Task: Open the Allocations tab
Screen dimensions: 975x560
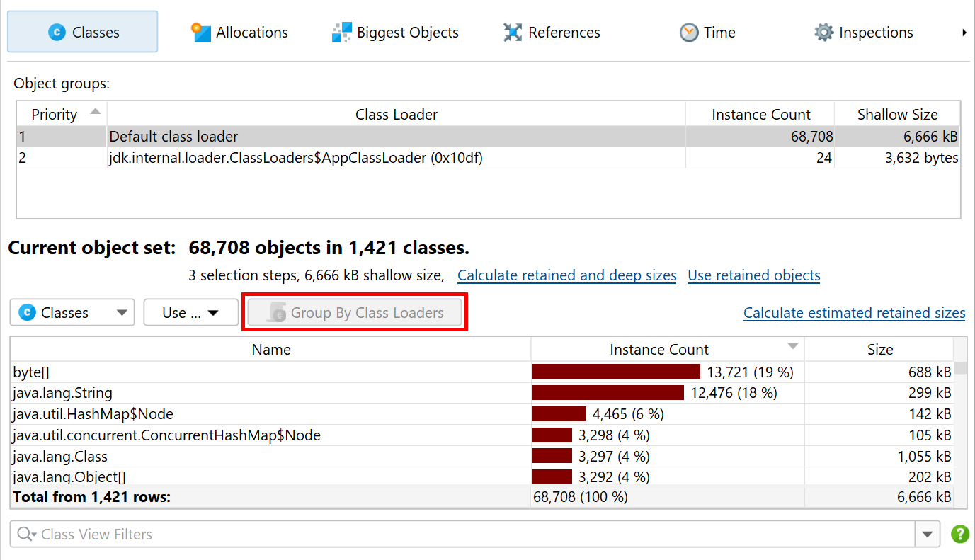Action: (x=239, y=33)
